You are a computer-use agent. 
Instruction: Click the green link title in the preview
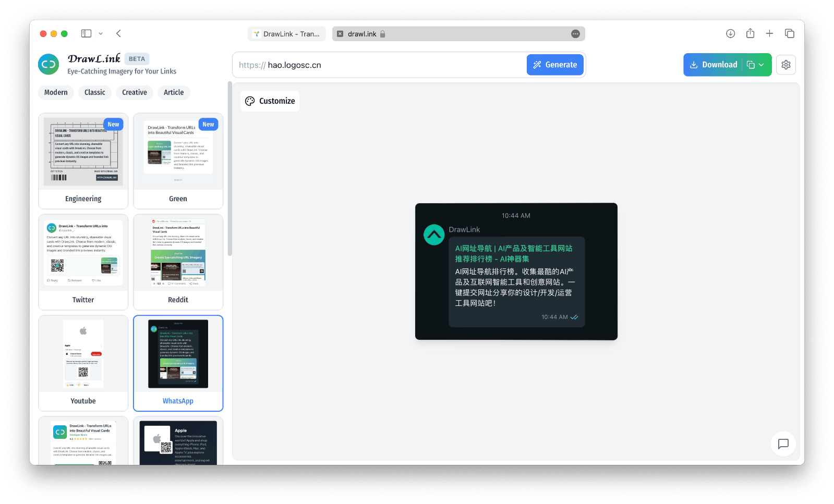pyautogui.click(x=514, y=253)
